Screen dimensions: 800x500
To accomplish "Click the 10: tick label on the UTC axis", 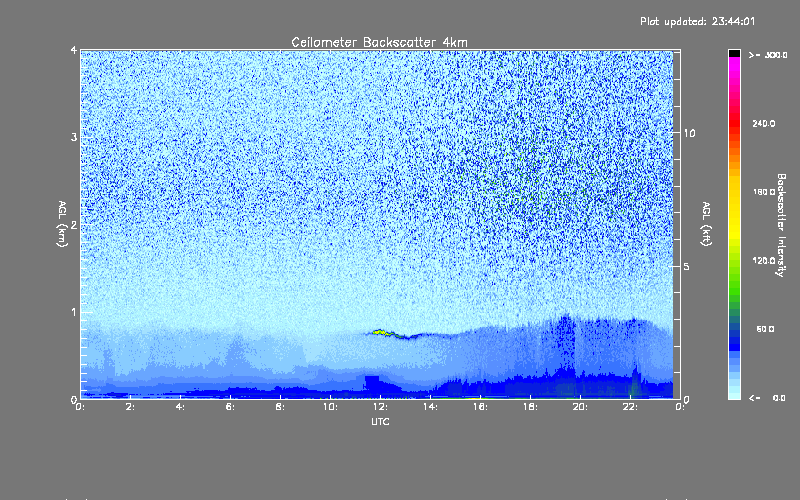I will pos(330,407).
